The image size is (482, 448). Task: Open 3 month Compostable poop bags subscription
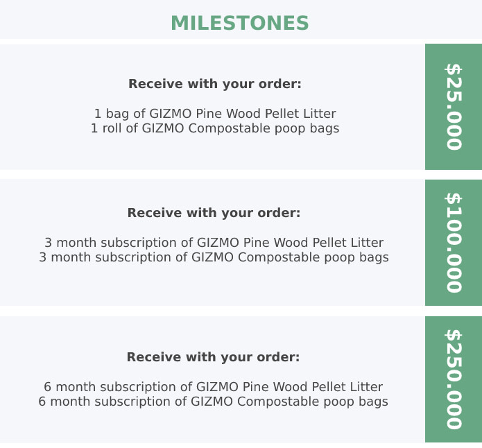[214, 257]
